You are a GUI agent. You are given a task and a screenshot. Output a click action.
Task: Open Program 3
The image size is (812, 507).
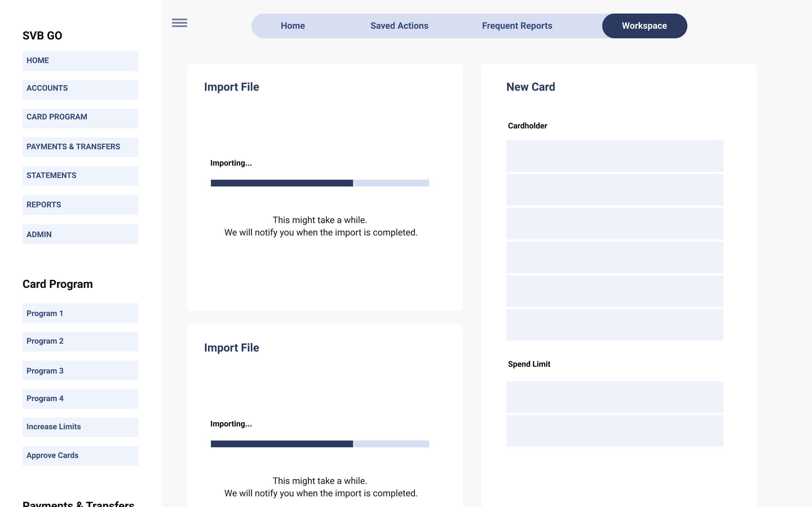80,370
